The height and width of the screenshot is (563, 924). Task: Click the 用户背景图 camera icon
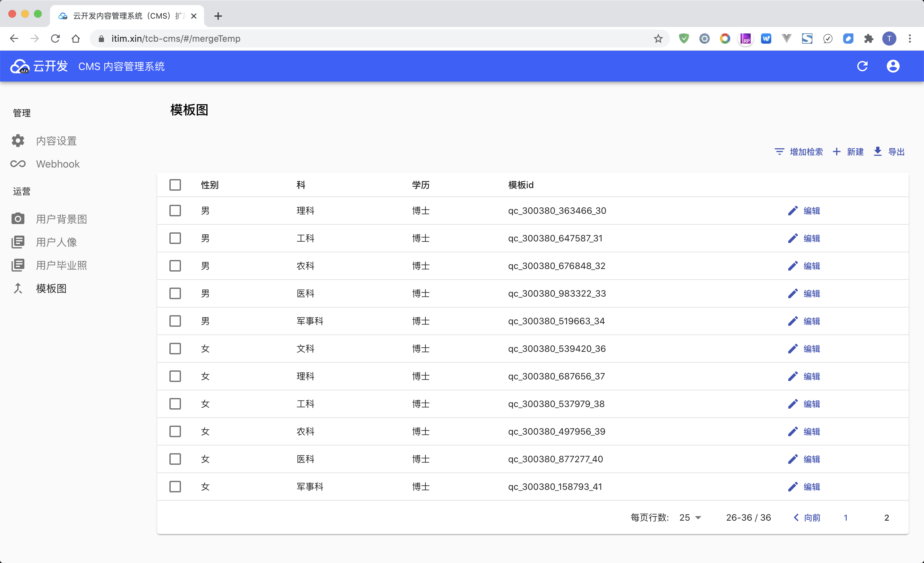(x=18, y=219)
